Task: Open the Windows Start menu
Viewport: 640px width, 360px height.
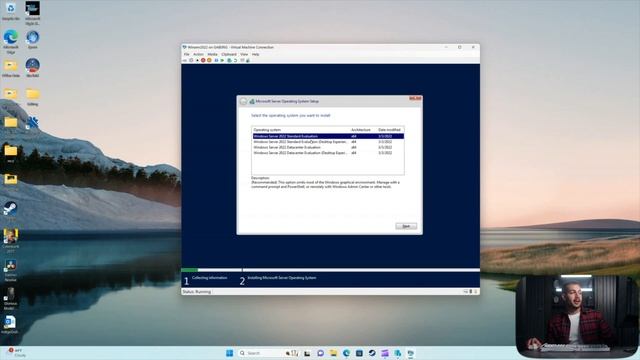Action: (229, 353)
